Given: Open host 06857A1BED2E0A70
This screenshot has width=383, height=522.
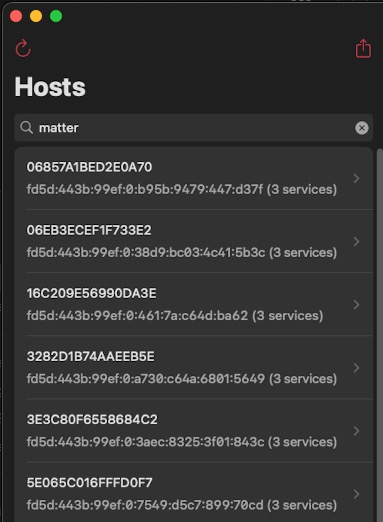Looking at the screenshot, I should click(x=193, y=178).
